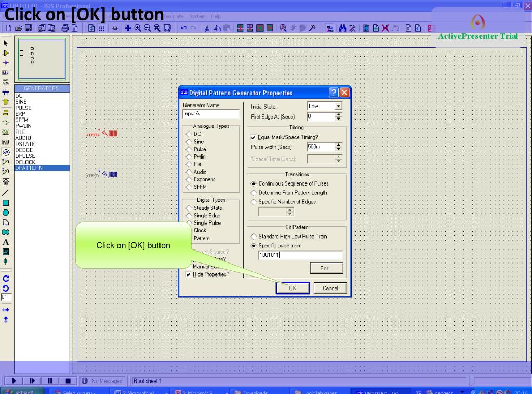Open the System menu
The height and width of the screenshot is (394, 532).
(197, 16)
